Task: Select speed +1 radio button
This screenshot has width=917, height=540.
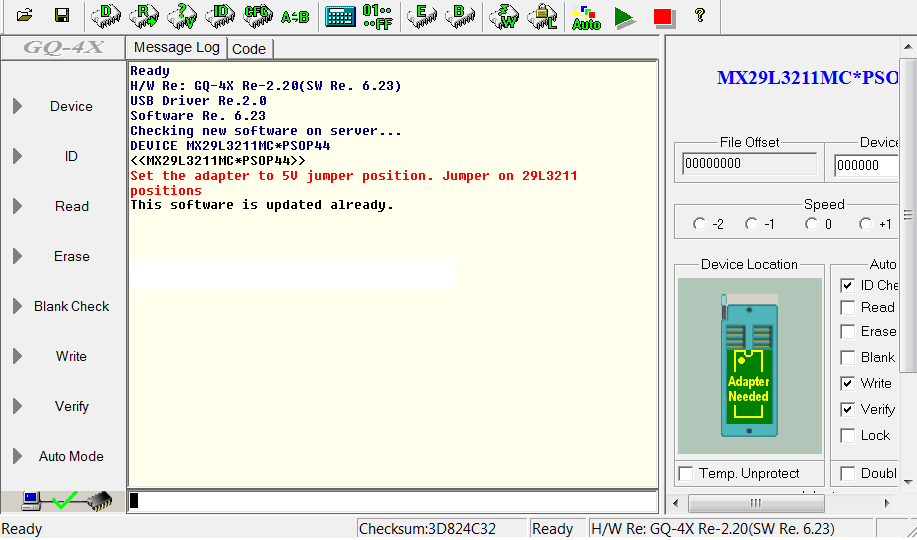Action: coord(866,224)
